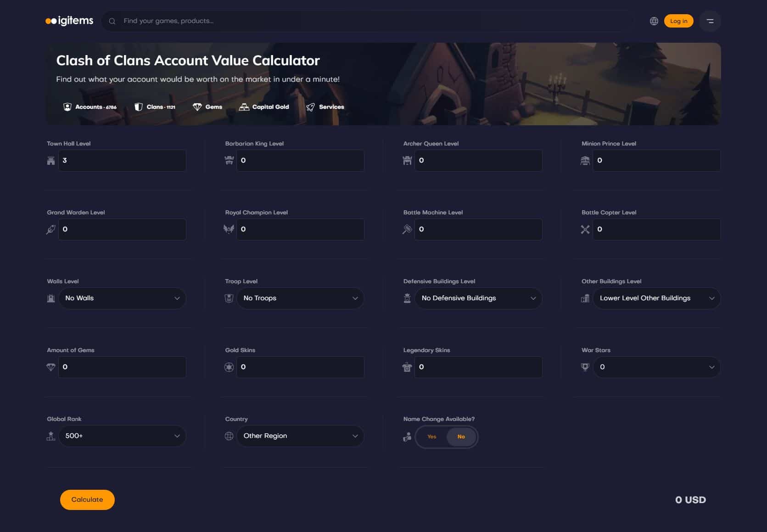
Task: Expand the Troop Level dropdown
Action: pos(300,298)
